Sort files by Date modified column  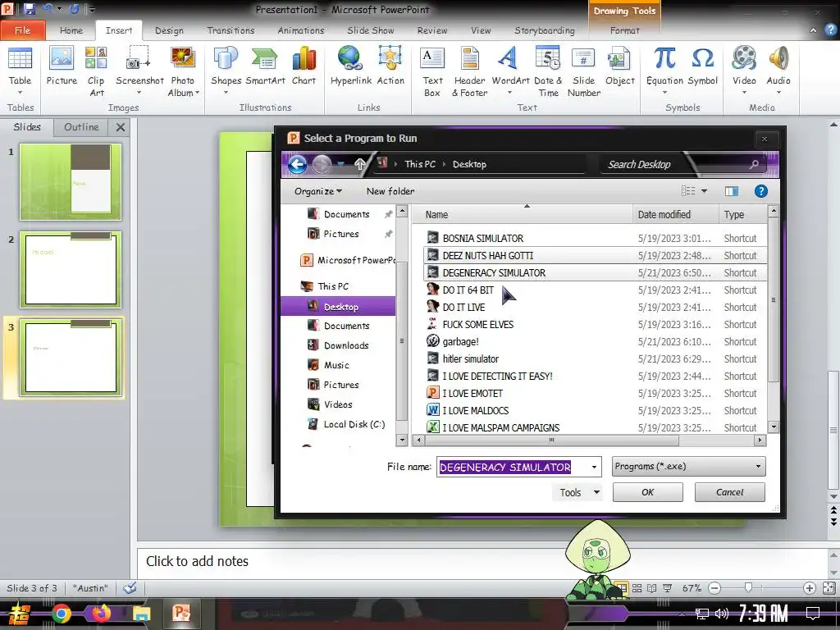[x=676, y=214]
